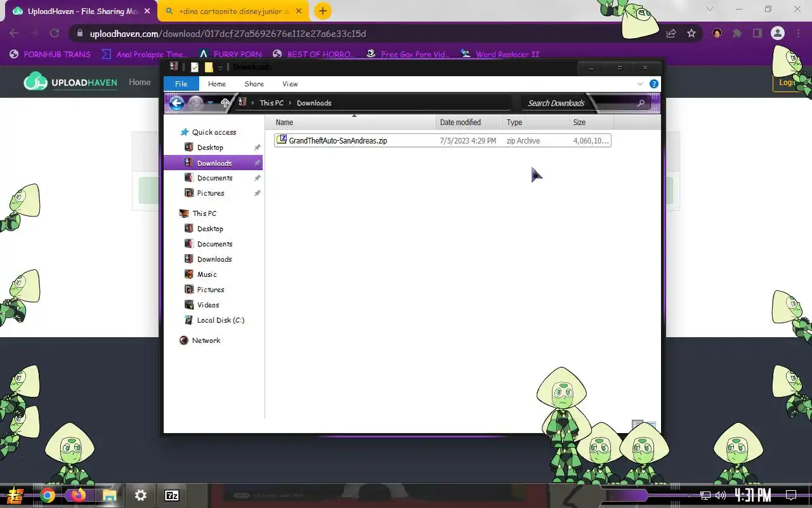Switch to dino cartoonito Chrome tab
This screenshot has height=508, width=812.
pyautogui.click(x=233, y=11)
